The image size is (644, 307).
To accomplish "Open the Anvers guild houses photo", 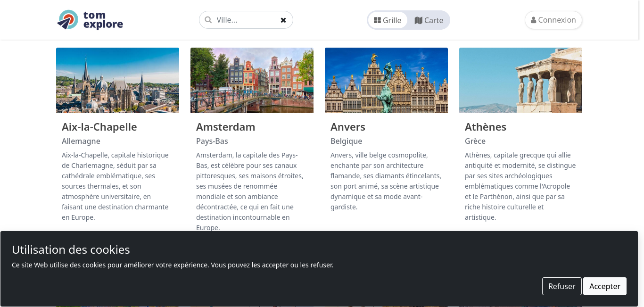I will pyautogui.click(x=386, y=80).
